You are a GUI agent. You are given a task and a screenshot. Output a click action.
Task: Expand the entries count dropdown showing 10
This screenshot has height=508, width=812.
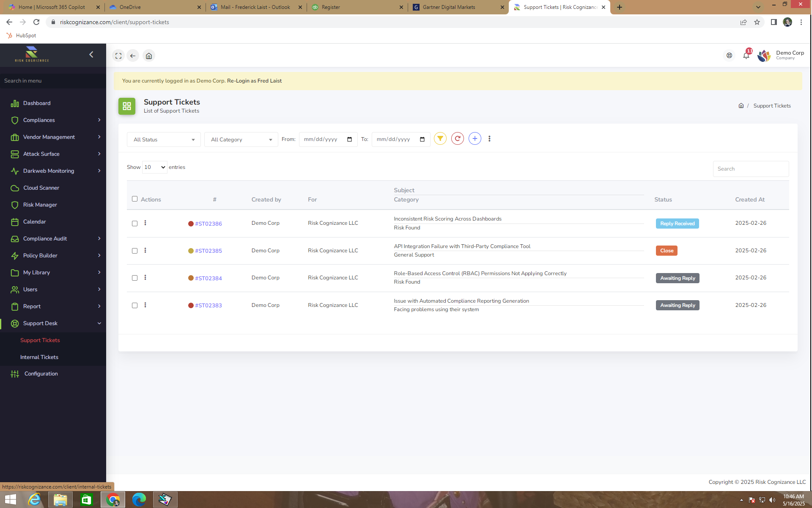point(154,167)
